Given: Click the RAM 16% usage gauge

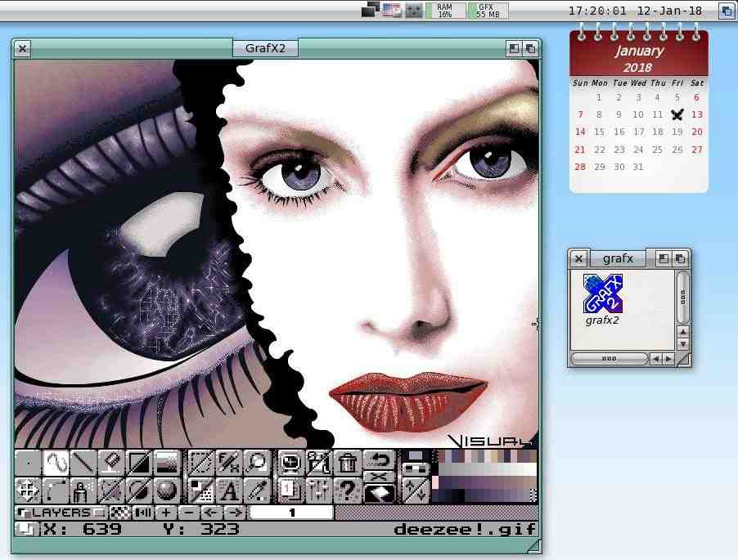Looking at the screenshot, I should [x=445, y=11].
